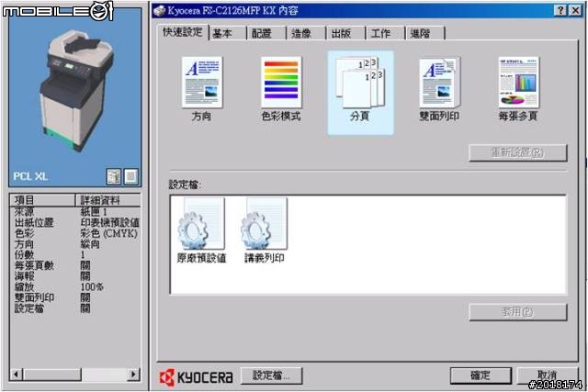Switch to the 出版 tab
The width and height of the screenshot is (588, 392).
346,33
